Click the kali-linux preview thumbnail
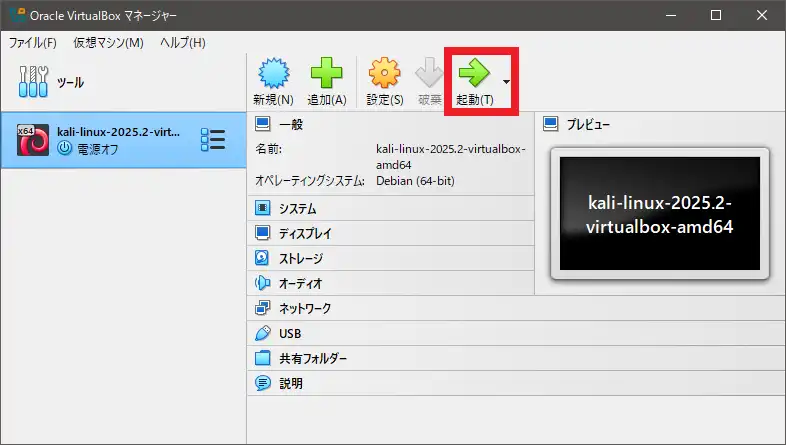The image size is (786, 445). 660,213
